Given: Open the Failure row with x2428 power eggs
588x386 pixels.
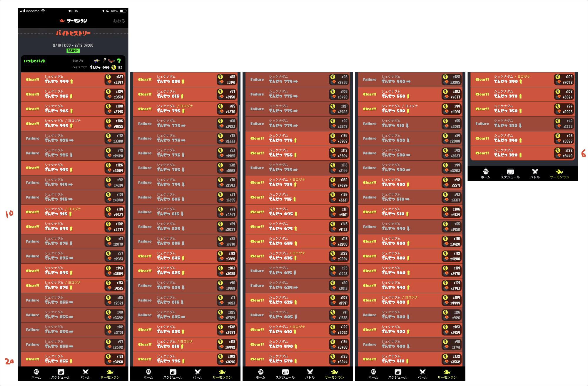Looking at the screenshot, I should coord(73,153).
